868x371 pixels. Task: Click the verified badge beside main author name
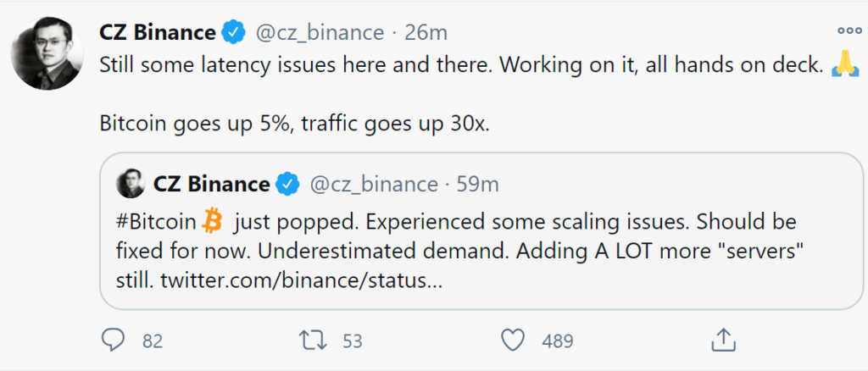coord(232,33)
